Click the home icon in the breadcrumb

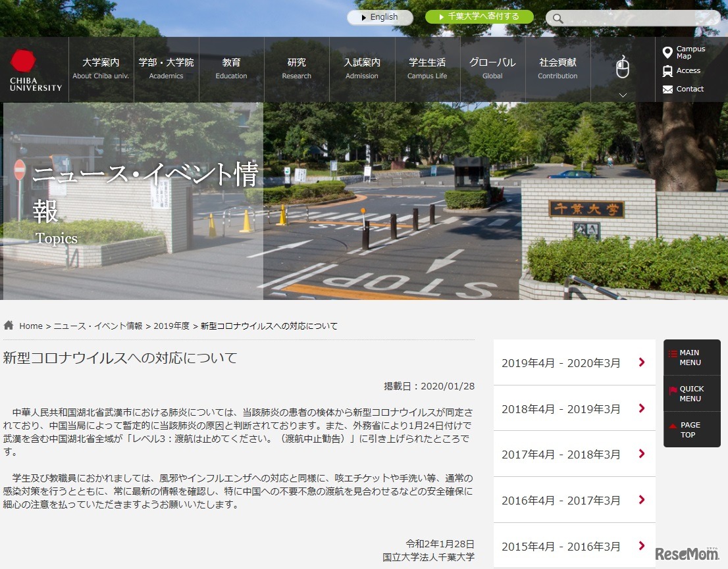coord(9,324)
